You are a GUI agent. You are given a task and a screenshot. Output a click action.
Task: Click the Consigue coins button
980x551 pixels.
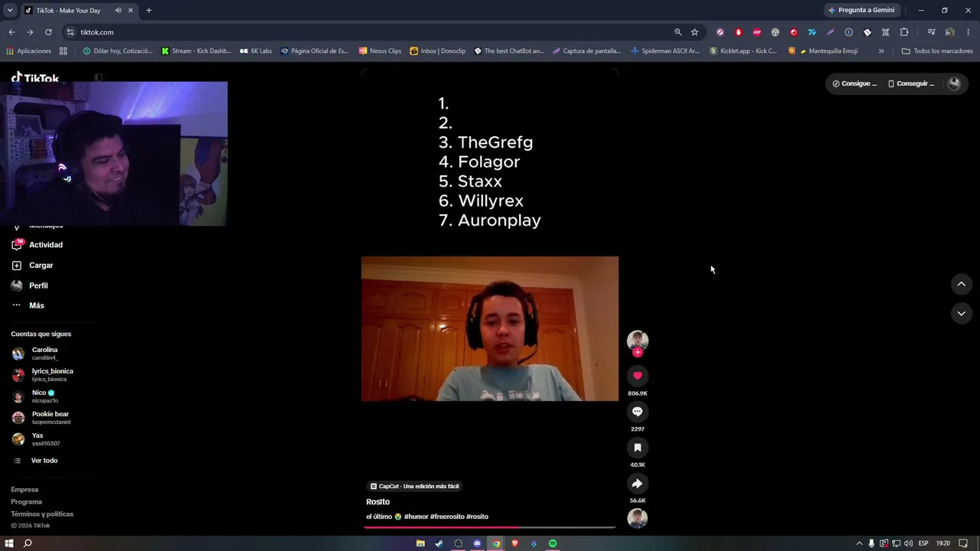(854, 83)
